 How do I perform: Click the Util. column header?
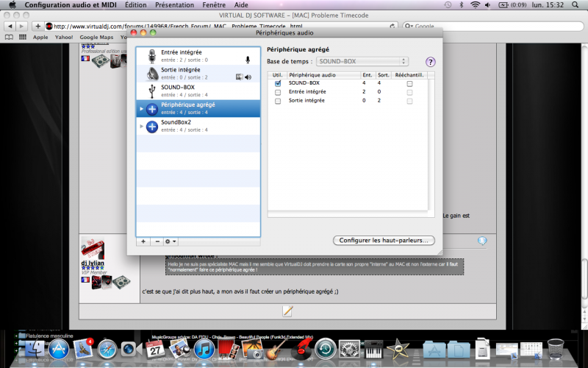(x=278, y=75)
